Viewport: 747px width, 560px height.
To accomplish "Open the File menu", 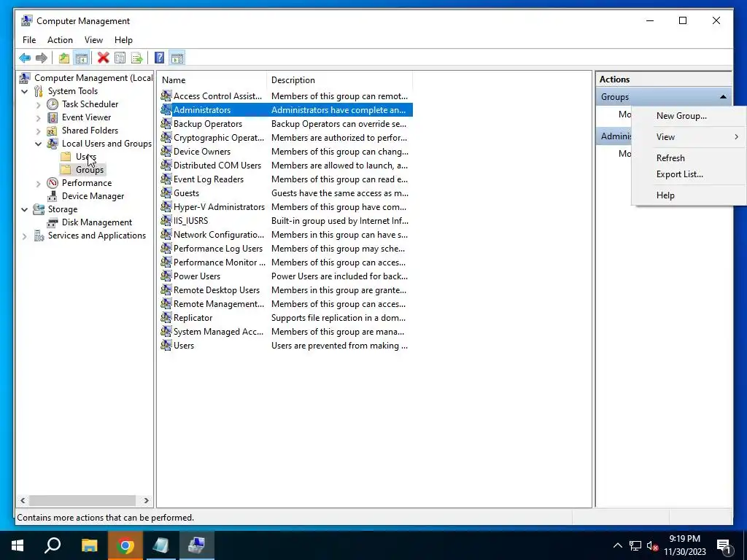I will pos(29,40).
